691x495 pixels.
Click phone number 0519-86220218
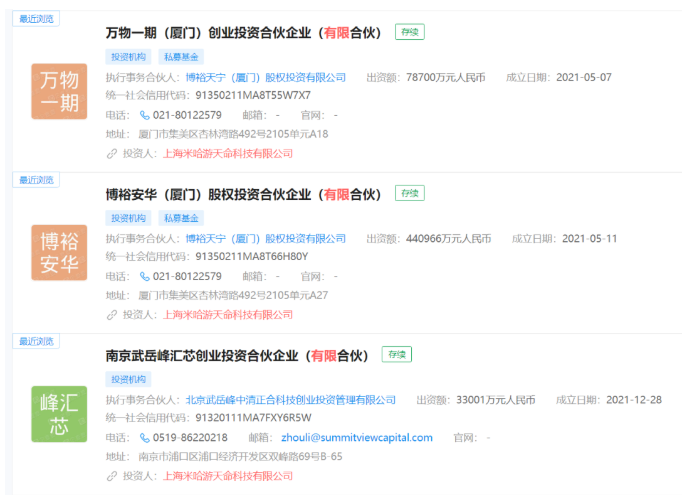pyautogui.click(x=190, y=438)
